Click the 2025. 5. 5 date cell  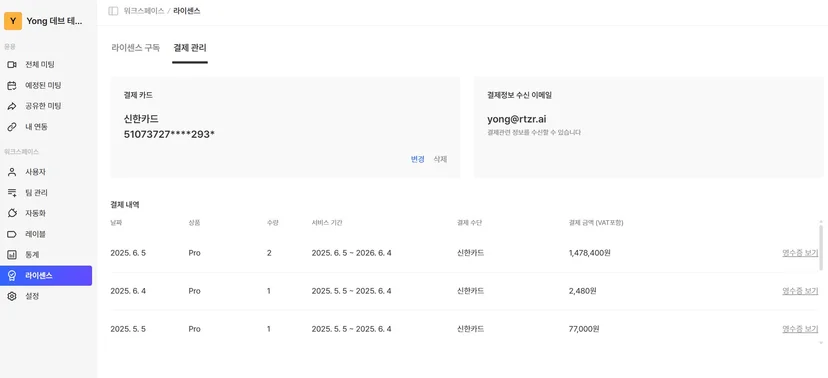[128, 329]
